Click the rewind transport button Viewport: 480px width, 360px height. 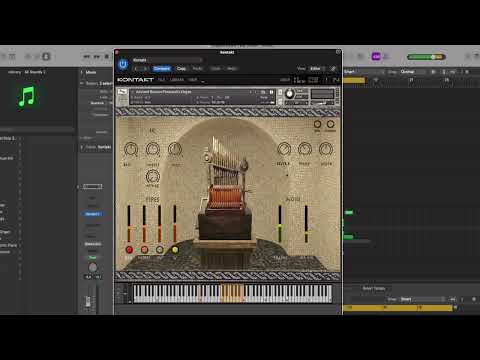87,57
